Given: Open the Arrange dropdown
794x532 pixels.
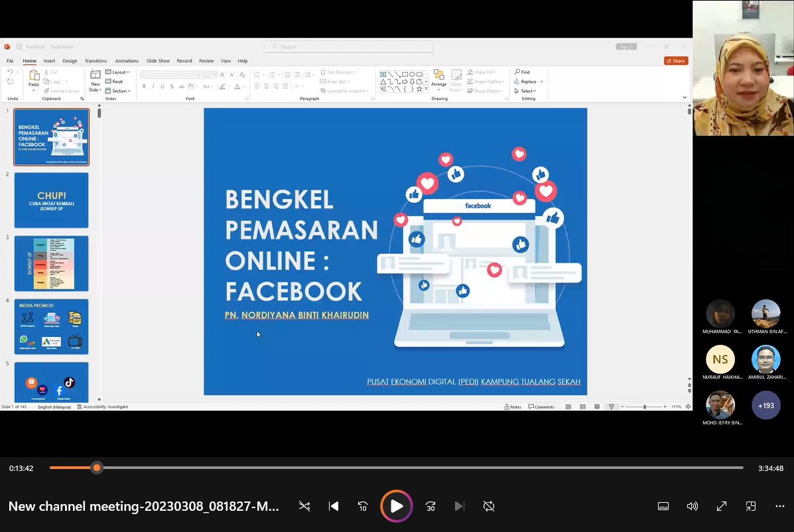Looking at the screenshot, I should point(438,80).
